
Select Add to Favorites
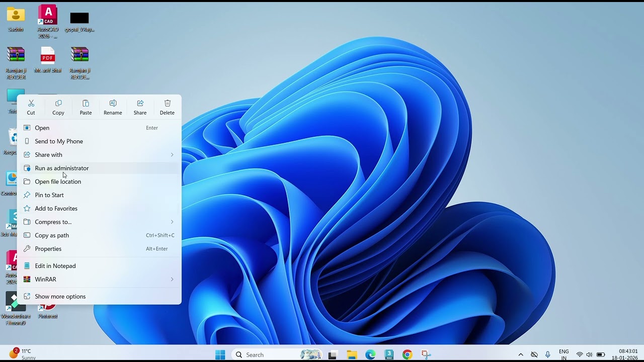coord(99,208)
